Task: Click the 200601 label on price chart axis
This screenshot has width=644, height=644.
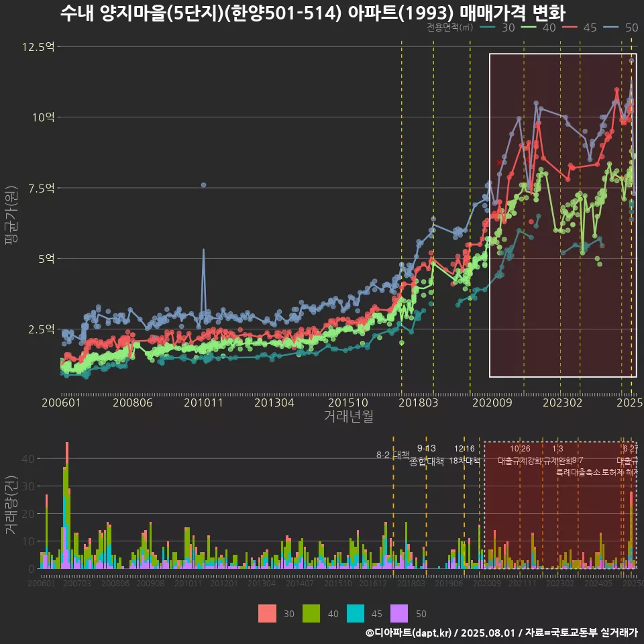Action: pyautogui.click(x=61, y=402)
